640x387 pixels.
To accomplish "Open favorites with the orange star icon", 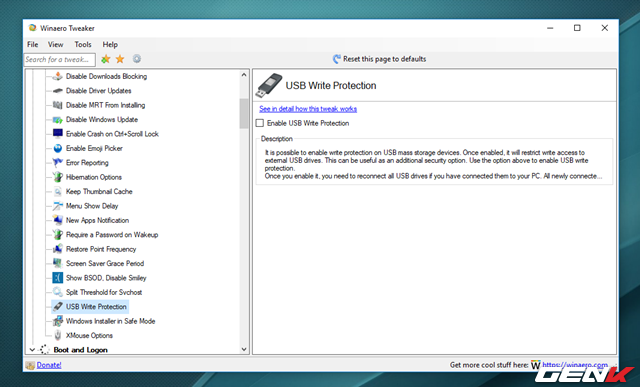I will pos(120,59).
